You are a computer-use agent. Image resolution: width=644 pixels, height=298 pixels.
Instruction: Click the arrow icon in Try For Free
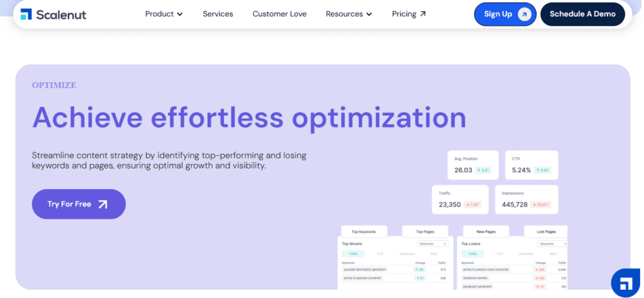[x=103, y=204]
